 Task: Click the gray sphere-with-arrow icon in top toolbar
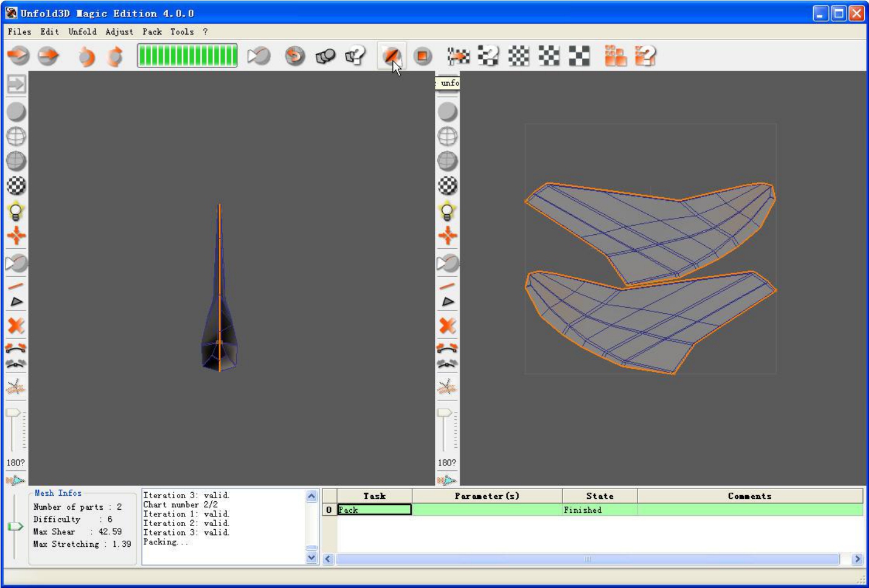coord(259,56)
